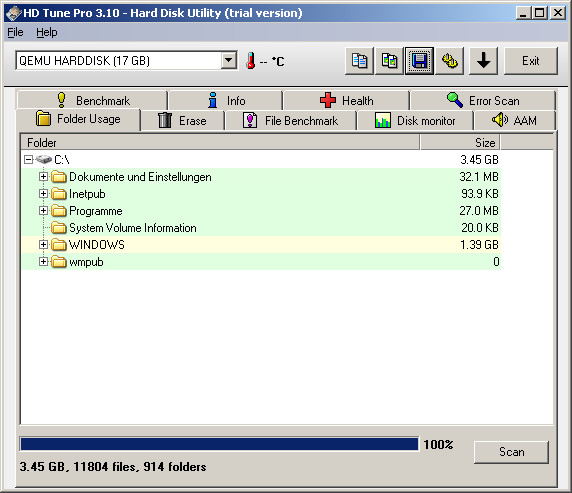Close the HD Tune Pro window
The image size is (572, 493).
557,13
